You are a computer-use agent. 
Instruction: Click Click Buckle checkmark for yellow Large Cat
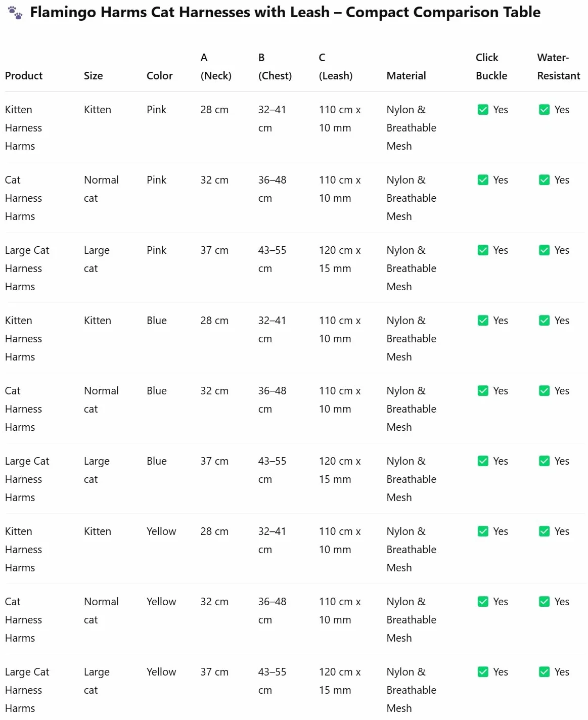483,672
